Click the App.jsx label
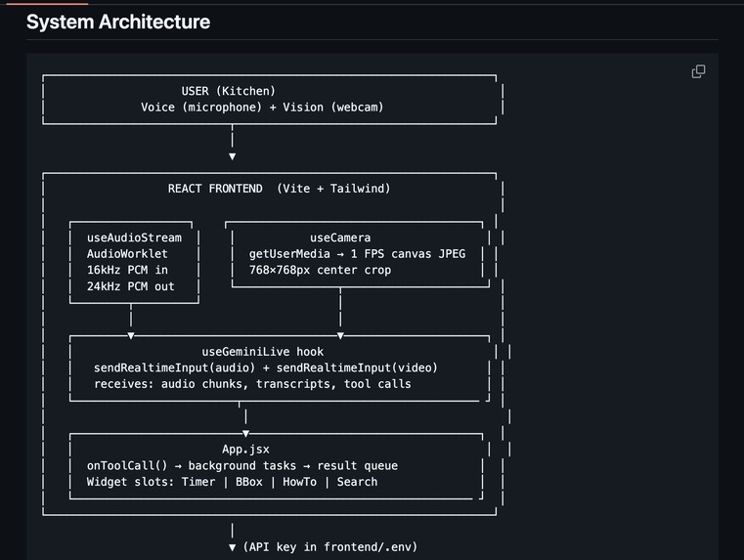The width and height of the screenshot is (744, 560). (245, 449)
